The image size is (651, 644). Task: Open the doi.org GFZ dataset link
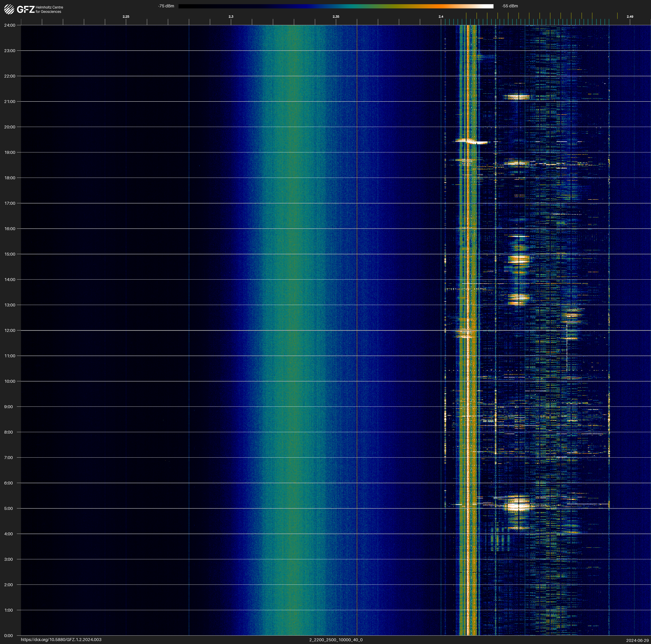pos(61,640)
